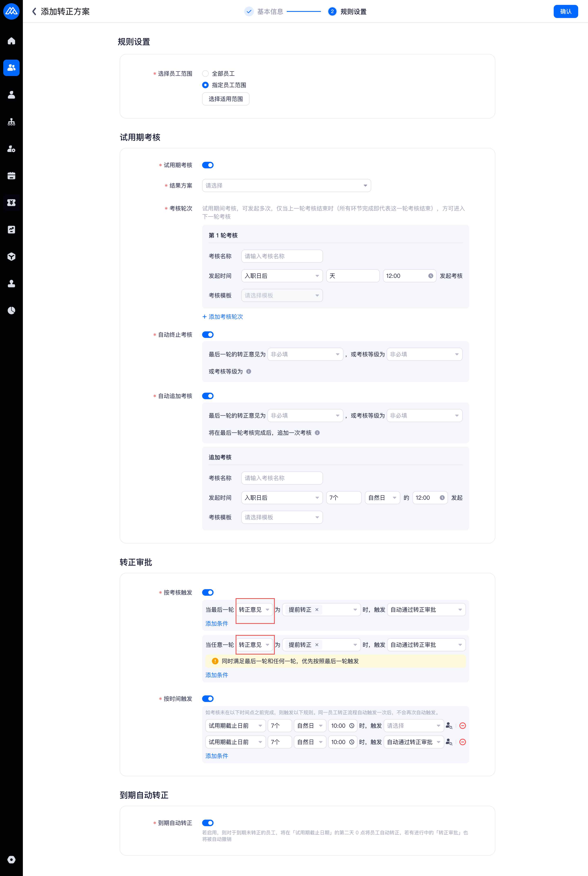
Task: Open the settings icon at the sidebar bottom
Action: pos(11,859)
